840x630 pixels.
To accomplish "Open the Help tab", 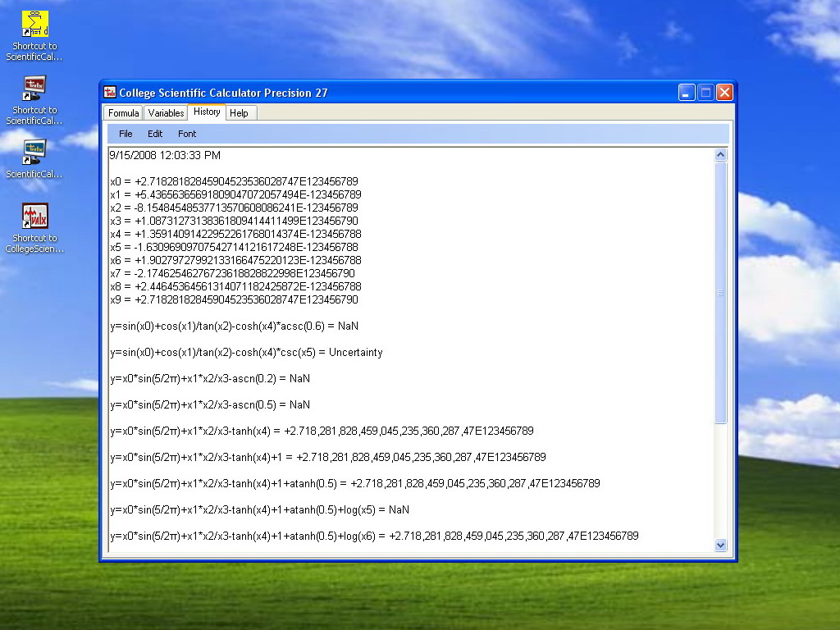I will [x=239, y=113].
